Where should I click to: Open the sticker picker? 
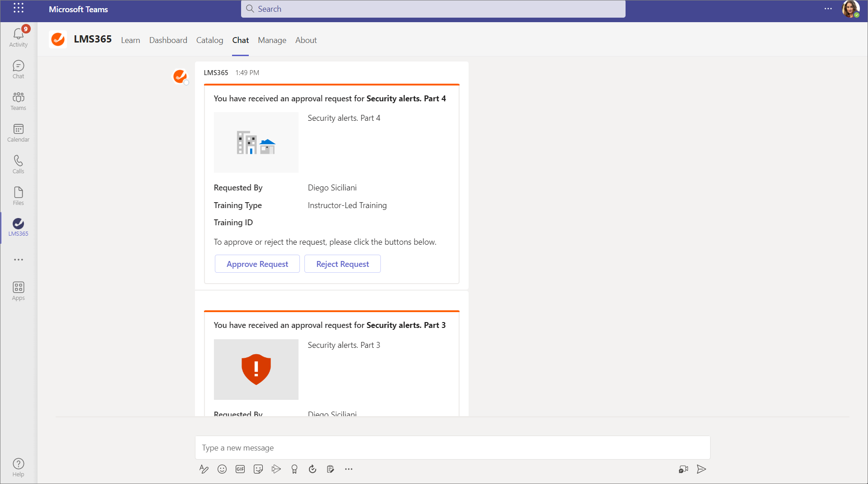click(x=258, y=469)
